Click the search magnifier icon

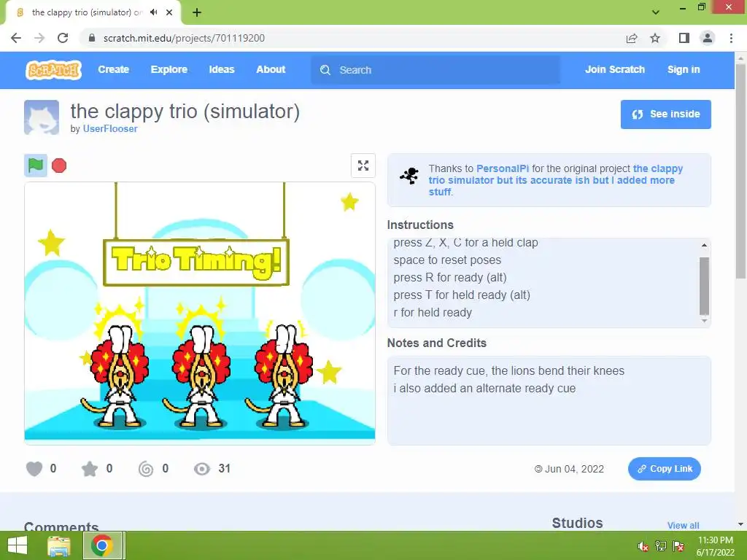(x=325, y=70)
